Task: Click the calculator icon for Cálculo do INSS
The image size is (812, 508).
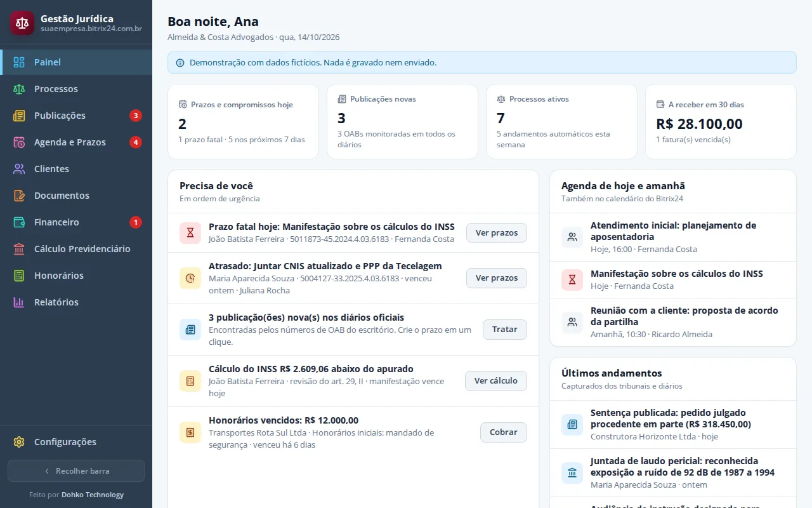Action: (190, 381)
